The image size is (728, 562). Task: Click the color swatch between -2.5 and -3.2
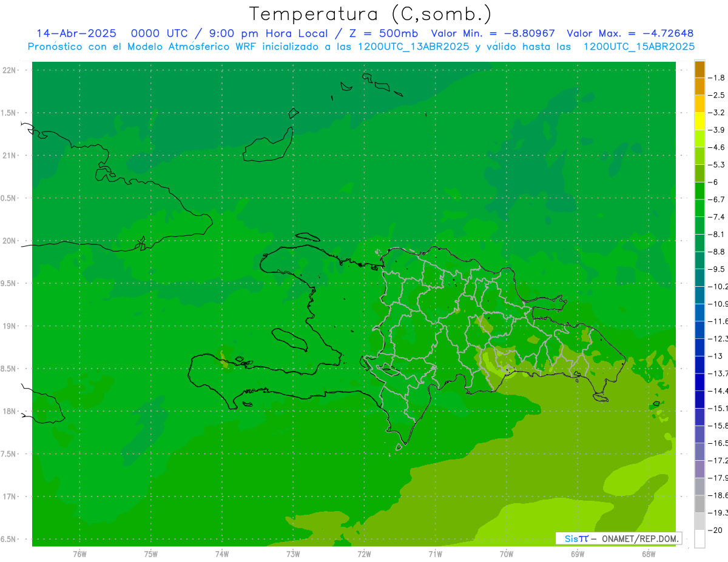coord(699,104)
